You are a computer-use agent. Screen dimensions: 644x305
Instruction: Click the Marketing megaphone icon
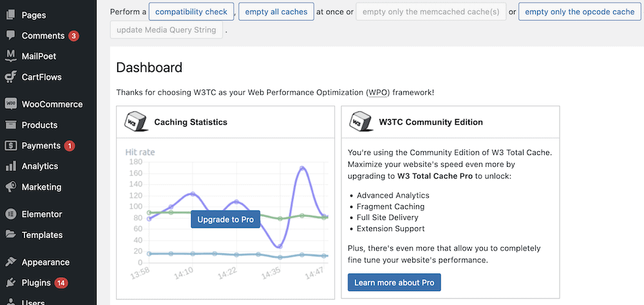pyautogui.click(x=11, y=187)
